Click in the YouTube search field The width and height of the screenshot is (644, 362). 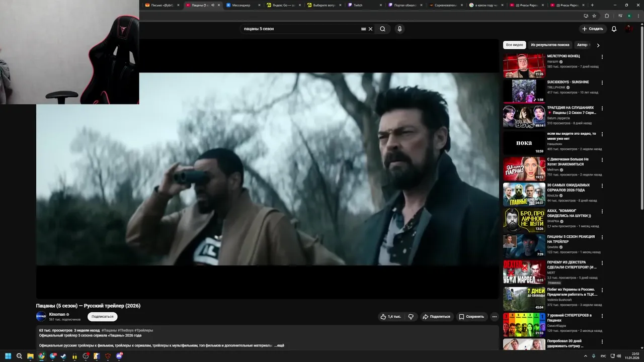click(x=300, y=29)
